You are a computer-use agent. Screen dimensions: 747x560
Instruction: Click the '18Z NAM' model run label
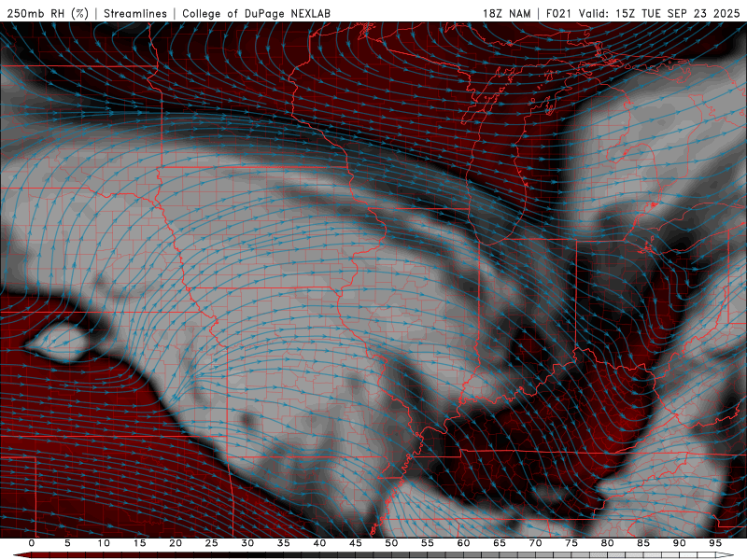506,13
